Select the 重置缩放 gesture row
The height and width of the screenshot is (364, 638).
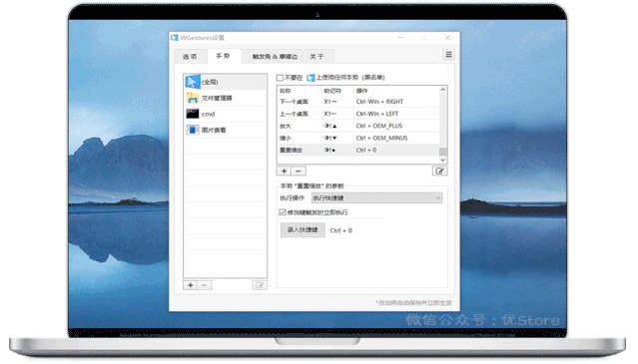click(358, 150)
